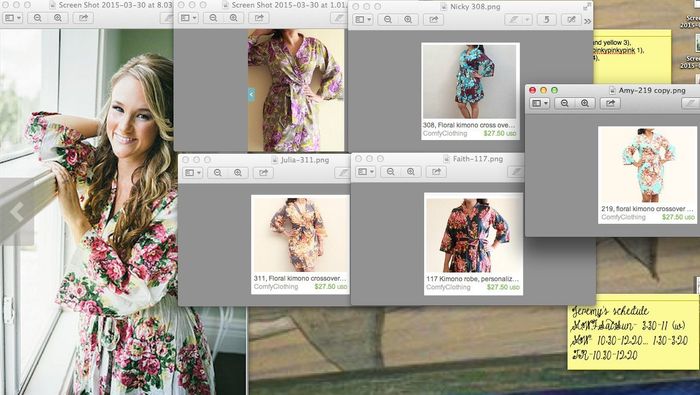The image size is (700, 395).
Task: Share the Screen Shot at 1.01 image
Action: 258,18
